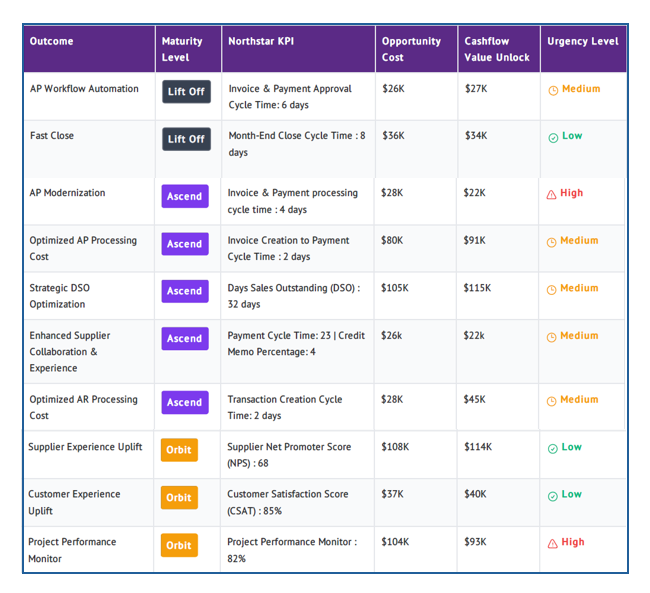Select the Customer Experience Uplift outcome
650x593 pixels.
pyautogui.click(x=74, y=502)
